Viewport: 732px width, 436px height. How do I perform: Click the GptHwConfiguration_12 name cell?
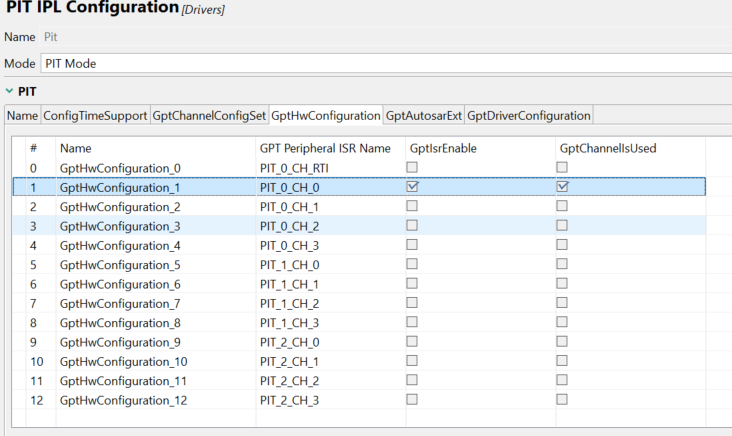pyautogui.click(x=123, y=400)
